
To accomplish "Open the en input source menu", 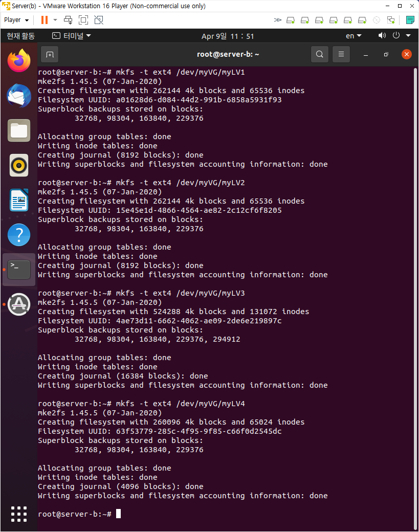I will tap(354, 36).
